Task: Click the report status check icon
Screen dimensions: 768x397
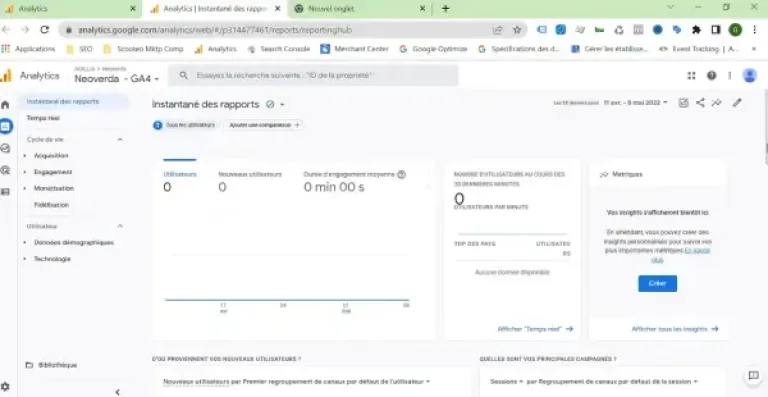Action: [x=269, y=104]
